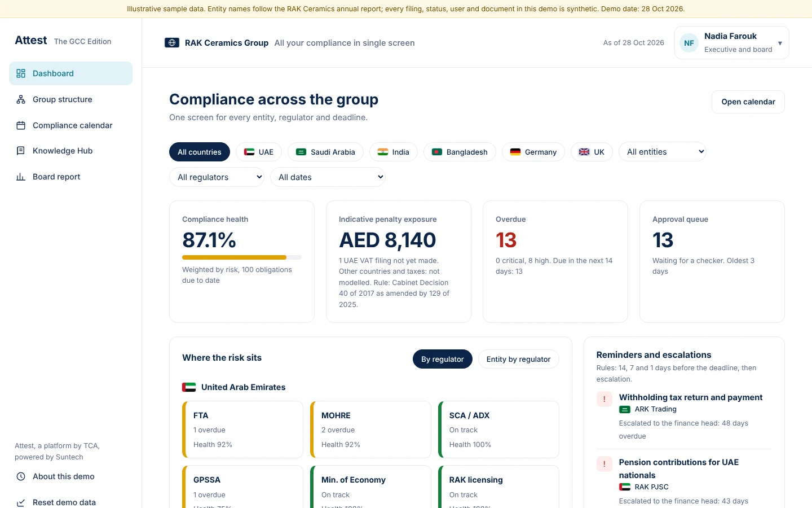This screenshot has height=508, width=812.
Task: Open the All dates dropdown
Action: (x=328, y=177)
